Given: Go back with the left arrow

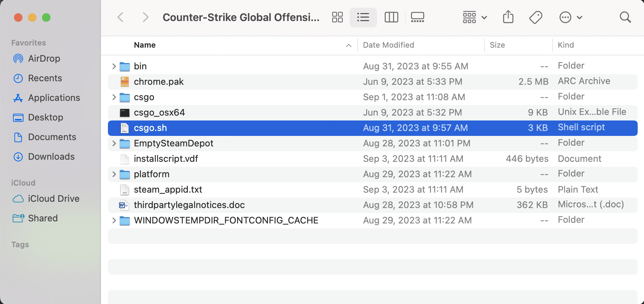Looking at the screenshot, I should click(121, 17).
